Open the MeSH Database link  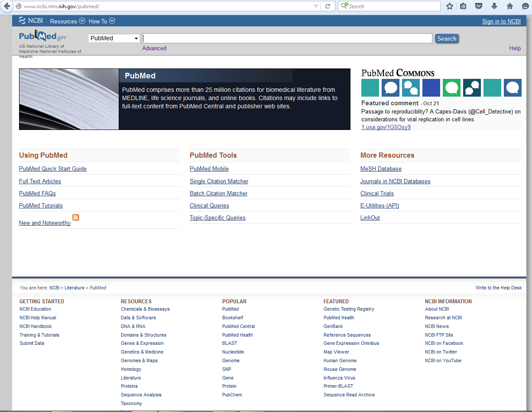point(381,169)
